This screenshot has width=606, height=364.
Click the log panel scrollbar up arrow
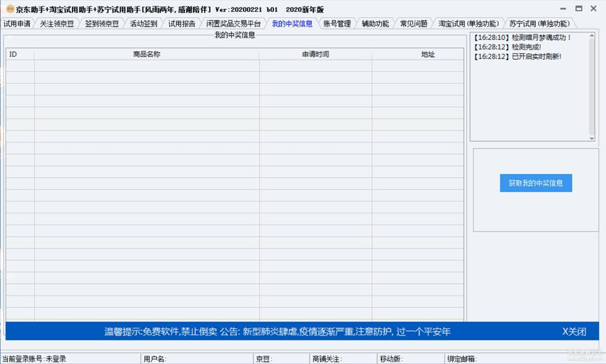(x=592, y=36)
